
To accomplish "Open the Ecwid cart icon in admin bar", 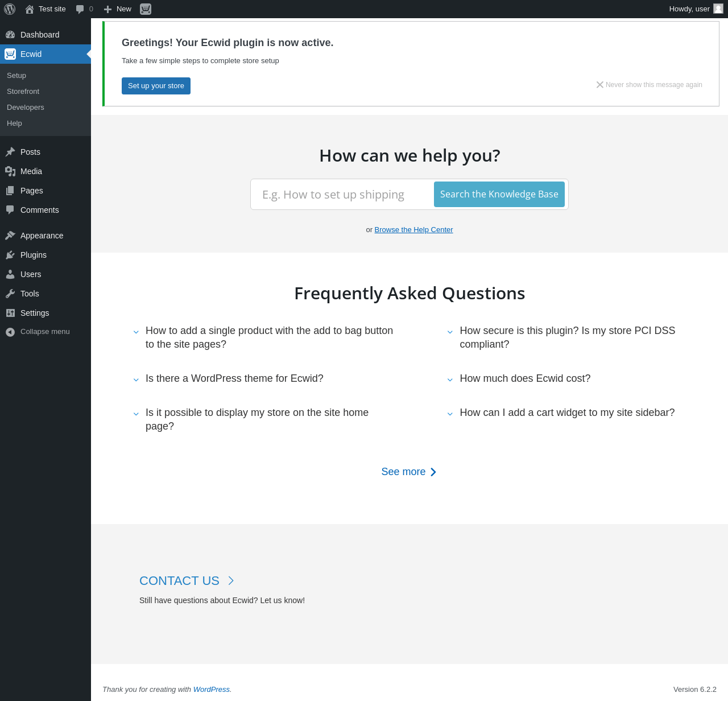I will tap(146, 9).
